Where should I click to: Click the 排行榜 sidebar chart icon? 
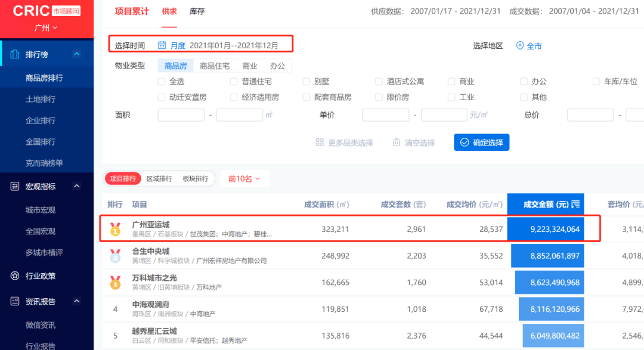(15, 54)
